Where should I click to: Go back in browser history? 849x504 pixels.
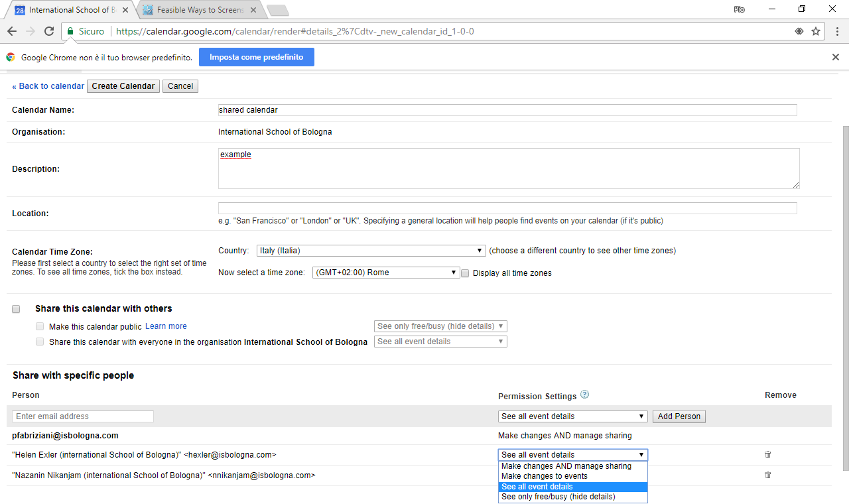click(x=12, y=31)
